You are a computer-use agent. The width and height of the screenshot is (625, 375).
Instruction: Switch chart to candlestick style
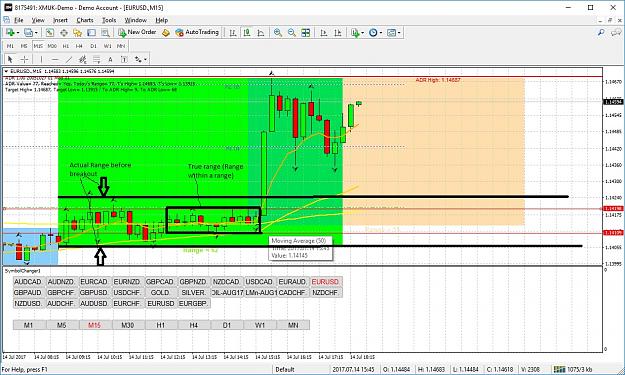coord(247,33)
